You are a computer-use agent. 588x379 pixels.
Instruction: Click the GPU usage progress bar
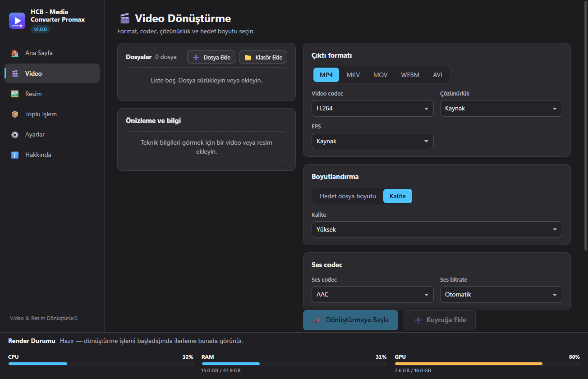(487, 364)
